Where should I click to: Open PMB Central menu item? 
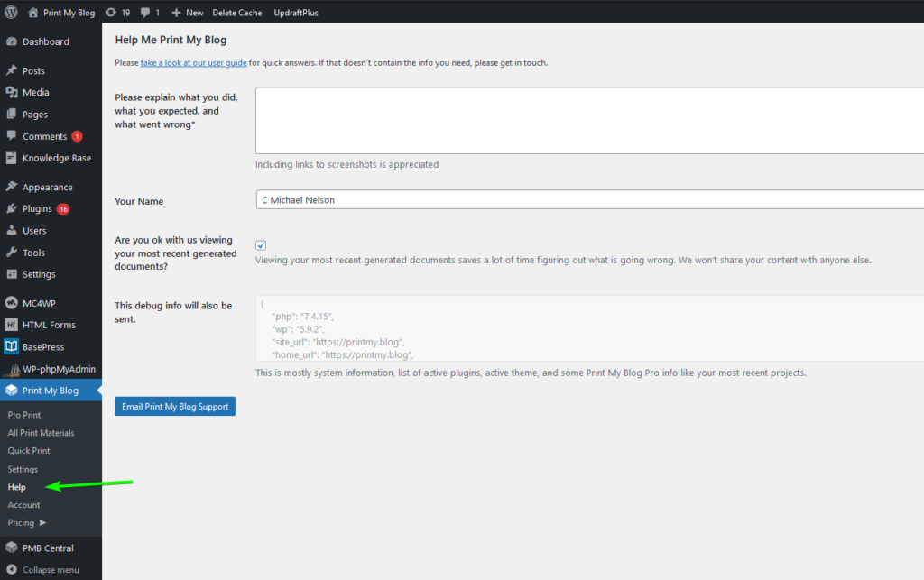pyautogui.click(x=51, y=548)
